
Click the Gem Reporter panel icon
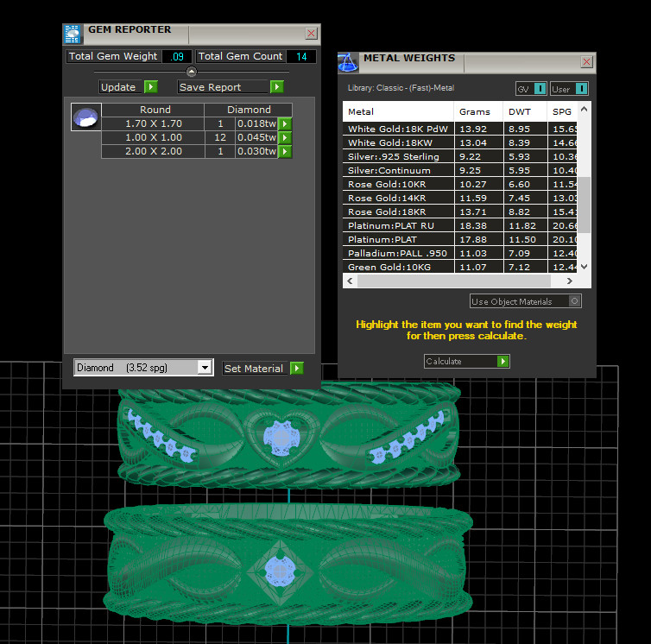click(x=73, y=34)
